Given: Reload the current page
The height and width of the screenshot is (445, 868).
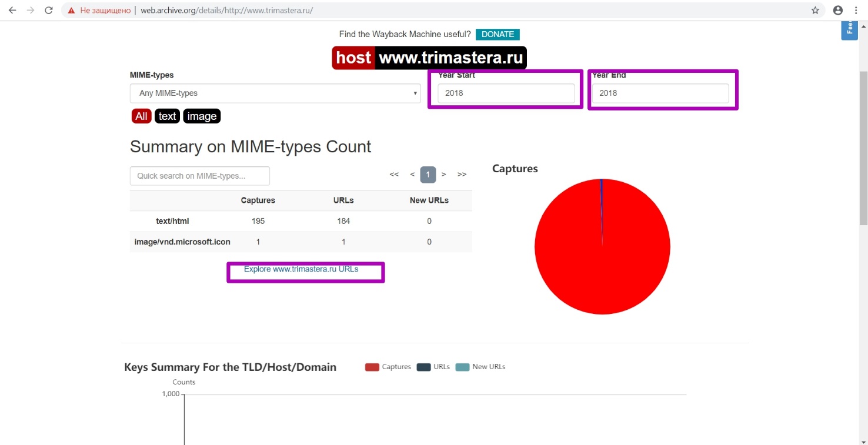Looking at the screenshot, I should [x=49, y=10].
